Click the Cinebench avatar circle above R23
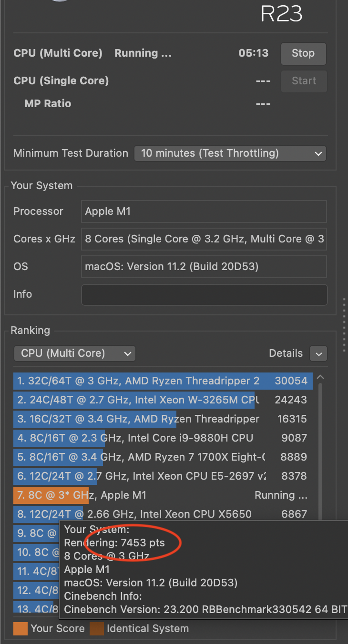 coord(59,2)
